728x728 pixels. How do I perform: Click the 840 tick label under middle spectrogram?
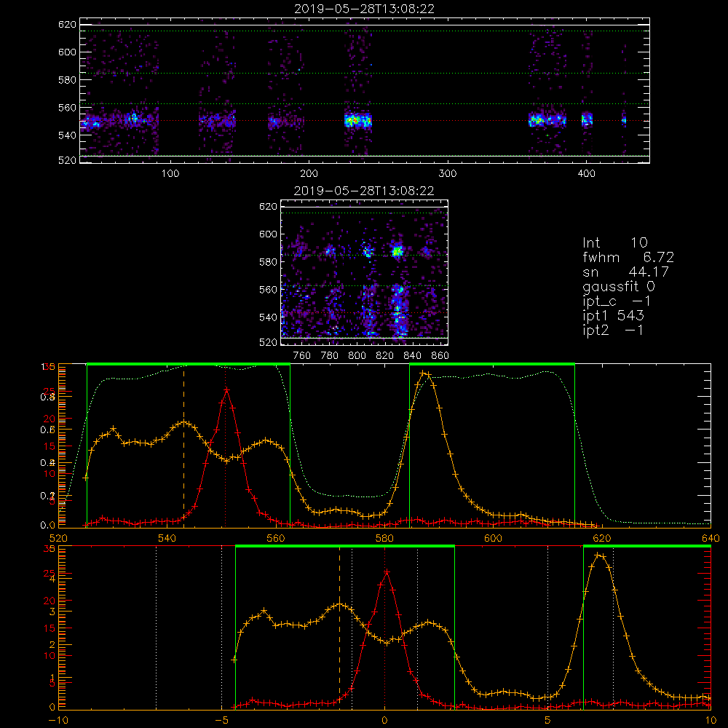(413, 356)
